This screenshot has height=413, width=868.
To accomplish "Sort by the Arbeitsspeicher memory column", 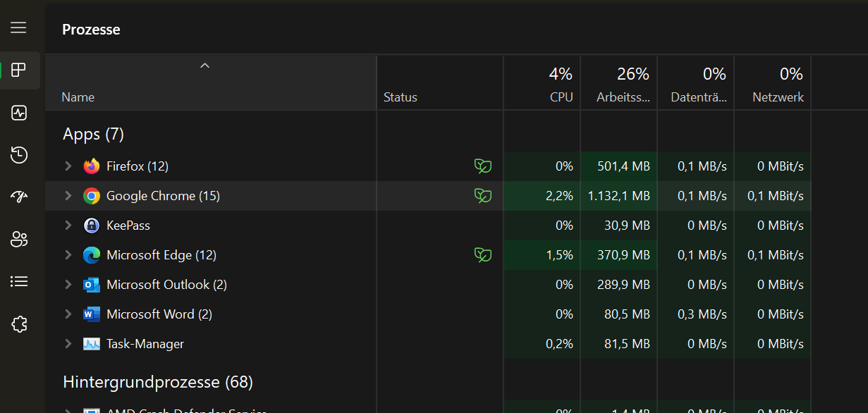I will pyautogui.click(x=619, y=82).
